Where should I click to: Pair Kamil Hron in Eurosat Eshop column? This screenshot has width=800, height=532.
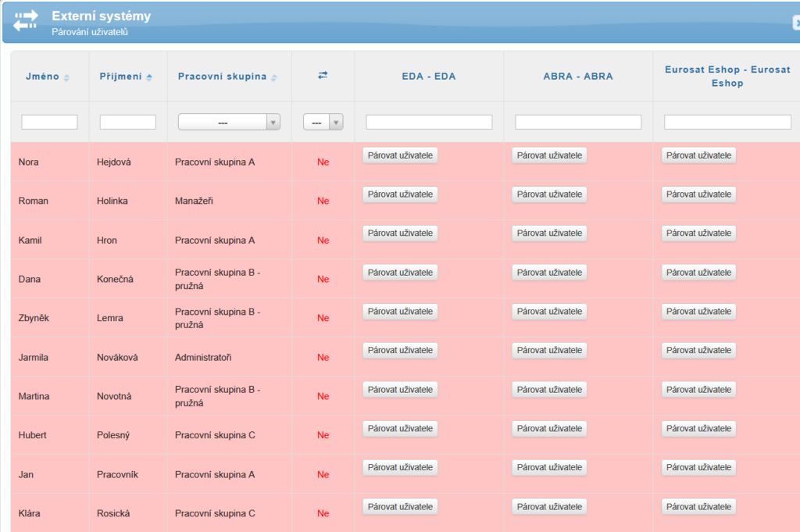pos(699,233)
